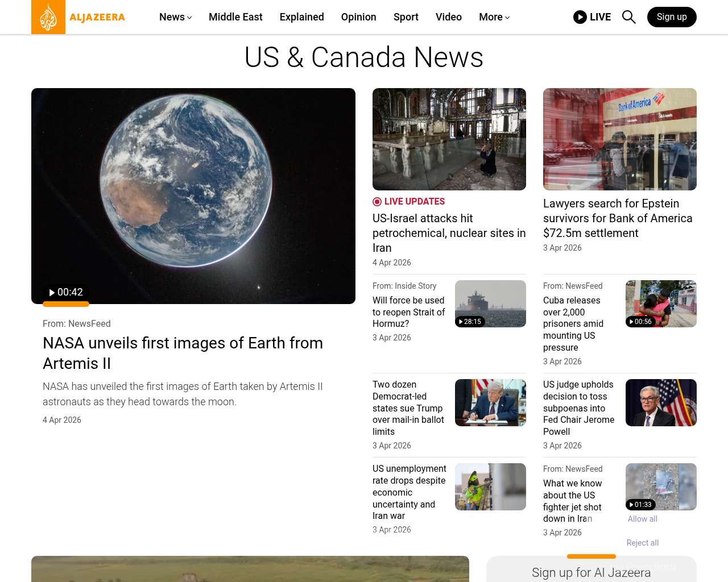Open the Explained menu item
The height and width of the screenshot is (582, 728).
point(301,17)
